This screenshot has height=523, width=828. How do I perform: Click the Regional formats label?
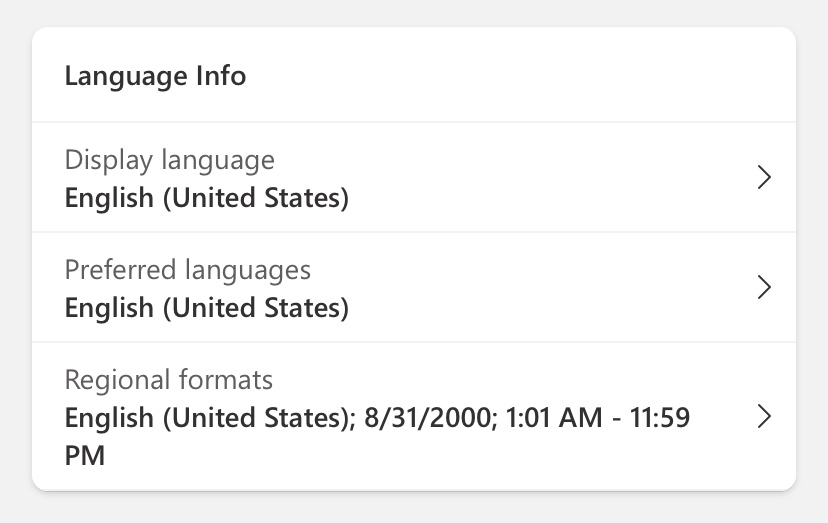[x=168, y=380]
